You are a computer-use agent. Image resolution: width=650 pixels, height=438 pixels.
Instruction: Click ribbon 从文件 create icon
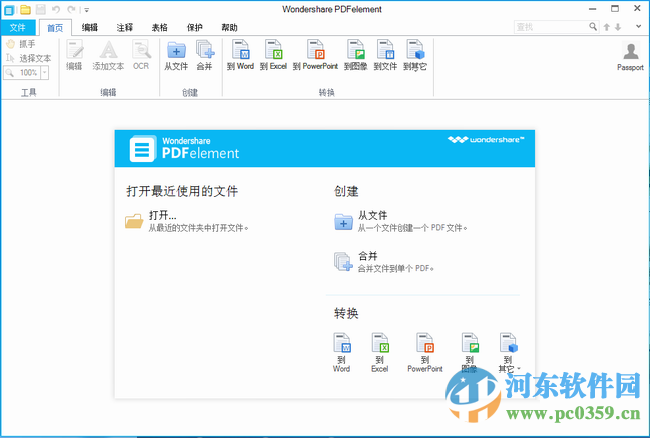176,55
